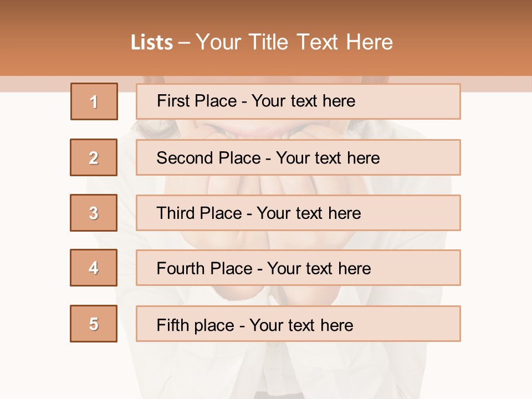Screen dimensions: 532x399
Task: Click the bold word Lists in title
Action: (152, 42)
